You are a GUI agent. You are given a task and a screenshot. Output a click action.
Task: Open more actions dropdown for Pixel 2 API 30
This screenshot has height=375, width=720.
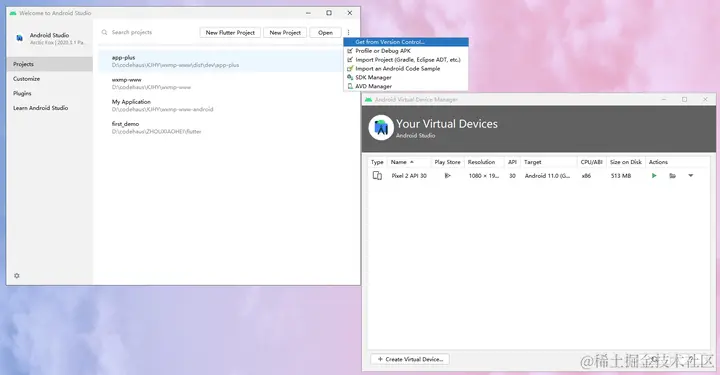coord(691,176)
